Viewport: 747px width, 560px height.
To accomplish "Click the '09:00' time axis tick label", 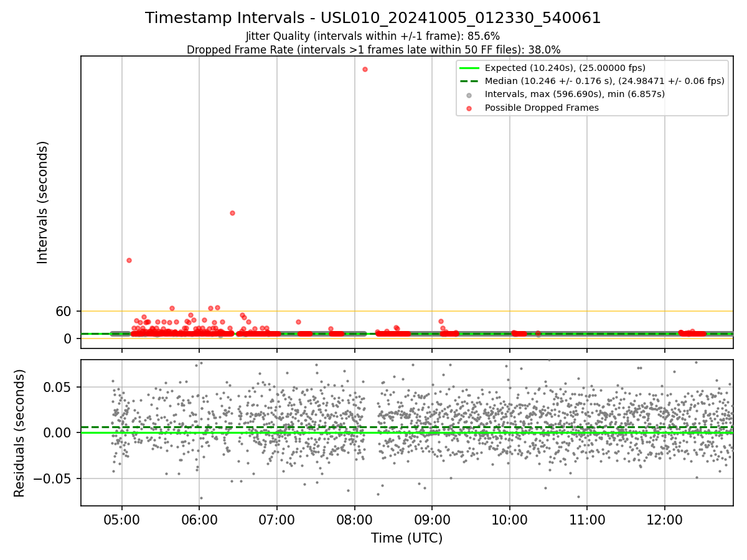I will pyautogui.click(x=432, y=520).
